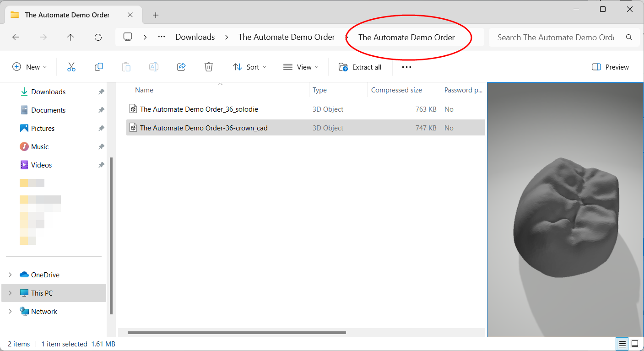Select The Automate Demo Order tab

pyautogui.click(x=66, y=15)
